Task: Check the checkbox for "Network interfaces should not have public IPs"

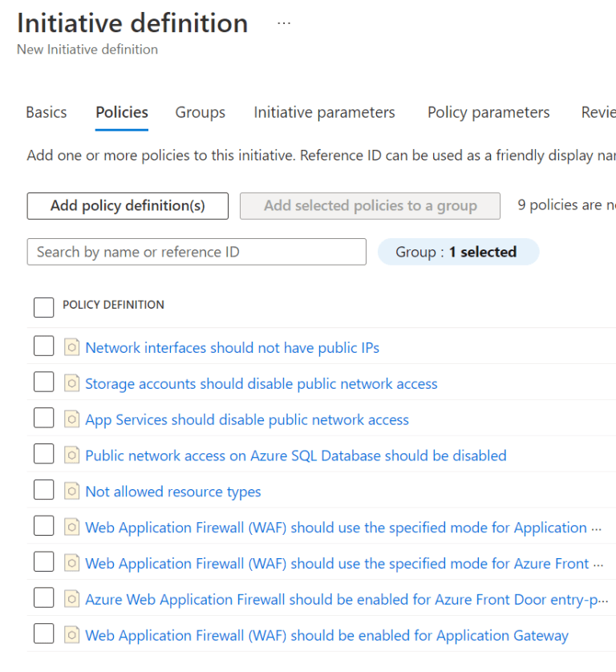Action: 44,346
